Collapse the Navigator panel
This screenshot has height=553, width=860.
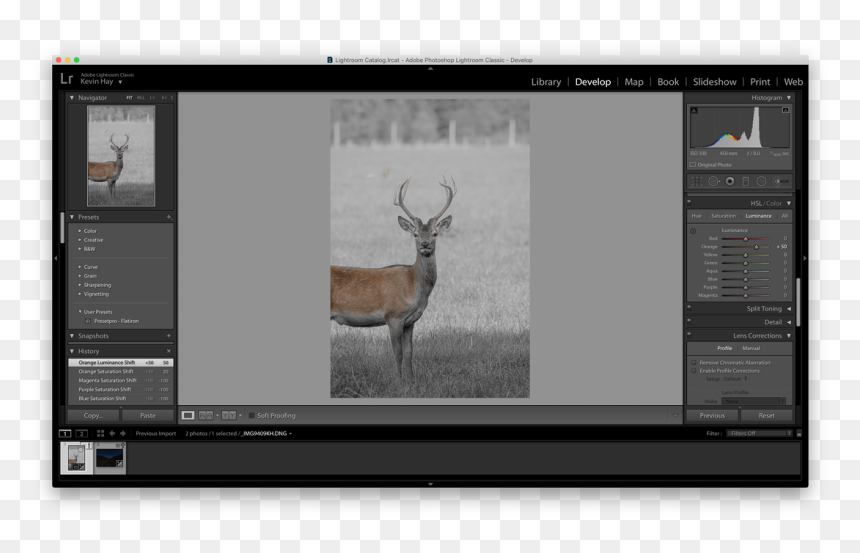click(x=72, y=98)
